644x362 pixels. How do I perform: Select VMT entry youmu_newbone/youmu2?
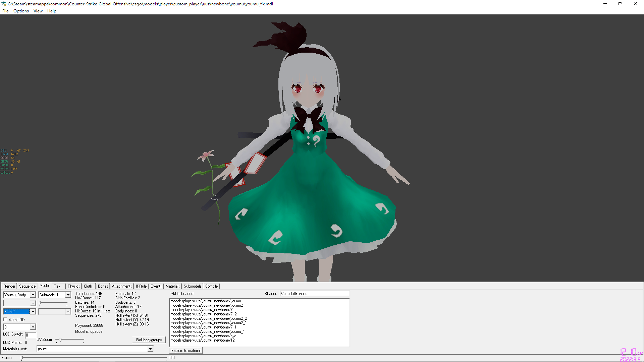(207, 305)
